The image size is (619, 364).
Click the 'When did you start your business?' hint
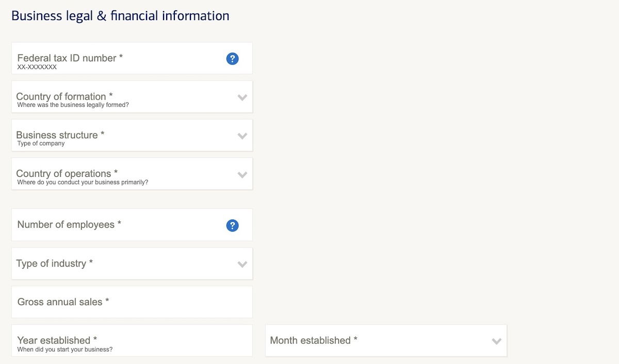point(65,350)
